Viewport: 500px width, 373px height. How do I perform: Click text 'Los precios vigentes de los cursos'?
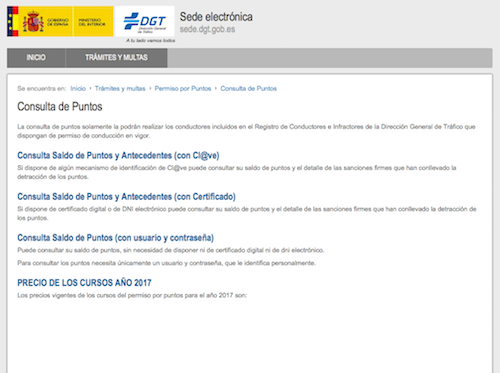point(132,295)
